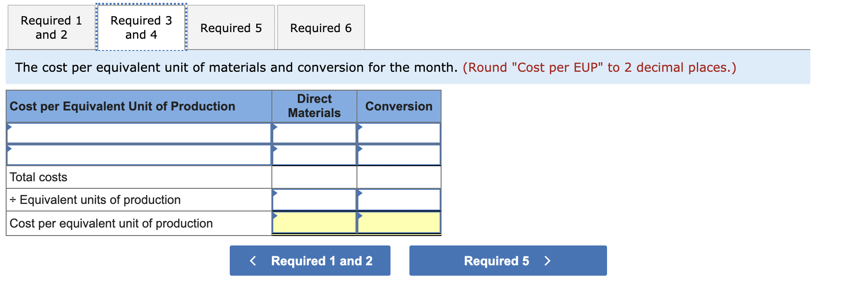Open the Required 6 tab

[x=321, y=28]
